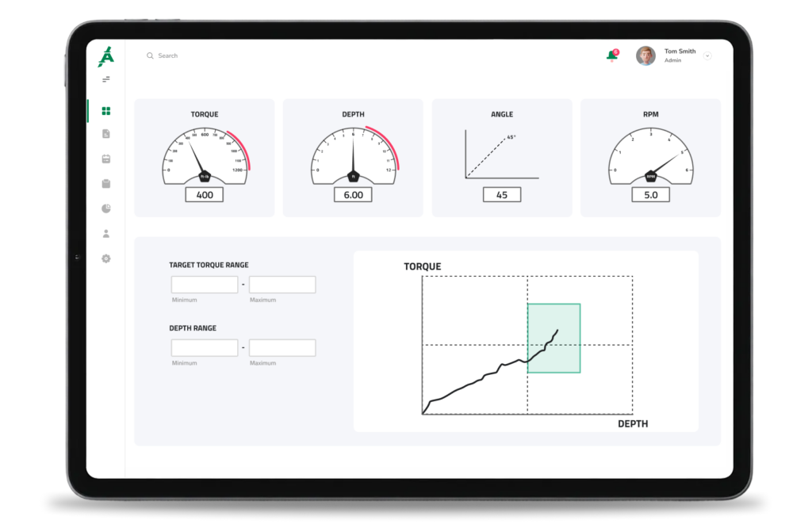Open the dashboard grid icon
This screenshot has width=812, height=528.
pyautogui.click(x=106, y=111)
